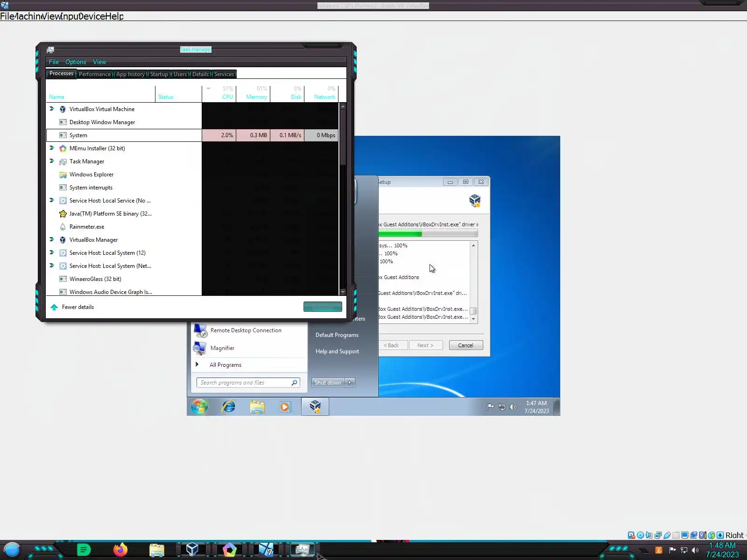
Task: Click VirtualBox USB status icon
Action: 667,535
